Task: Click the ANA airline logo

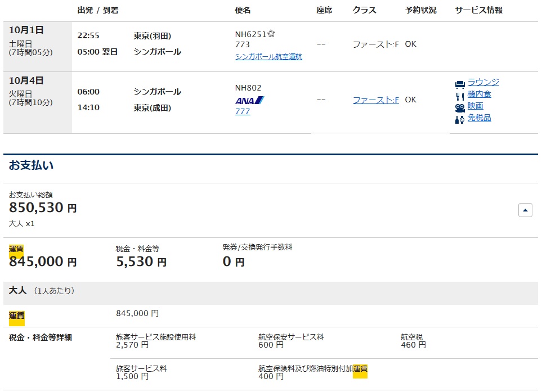Action: tap(249, 101)
